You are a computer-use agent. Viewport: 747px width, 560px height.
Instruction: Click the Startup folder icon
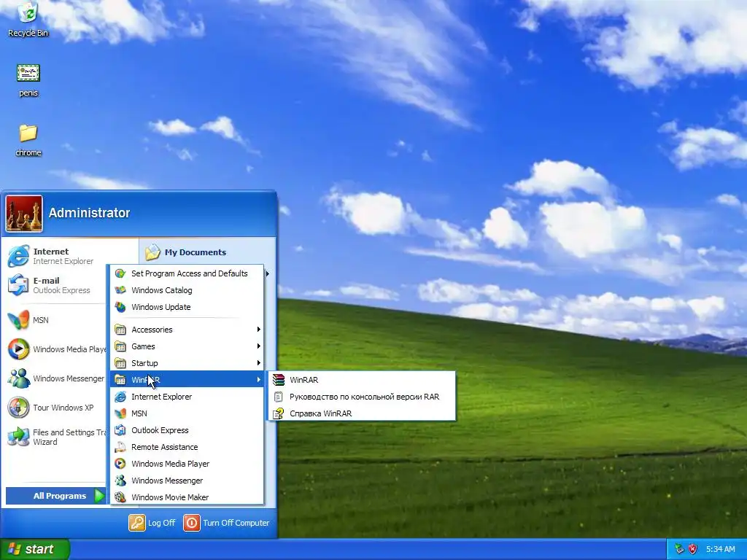pyautogui.click(x=120, y=363)
